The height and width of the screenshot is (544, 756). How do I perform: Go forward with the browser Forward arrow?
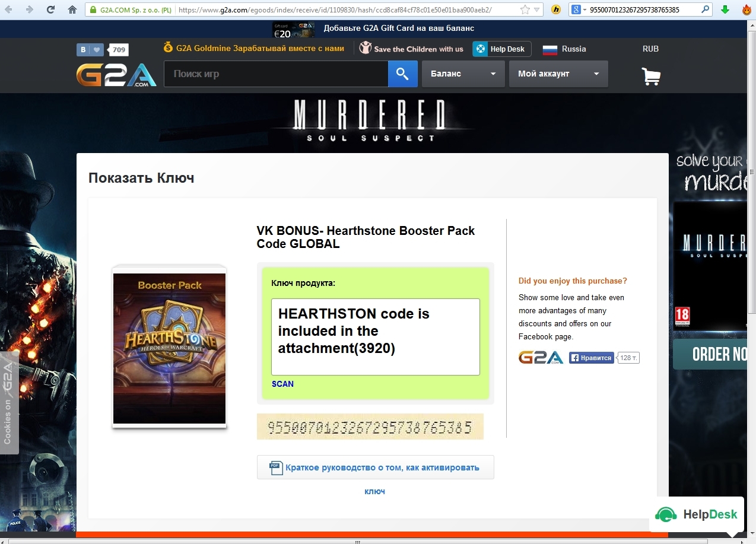tap(30, 9)
